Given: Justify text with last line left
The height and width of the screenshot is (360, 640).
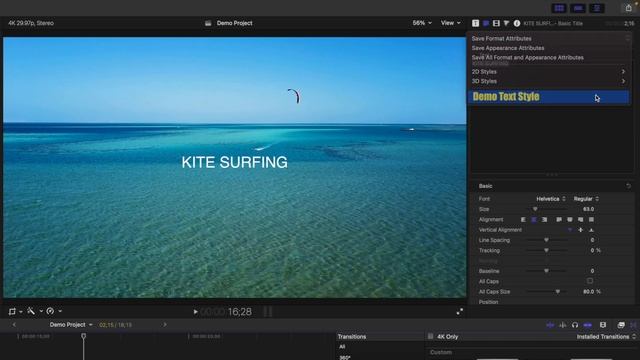Looking at the screenshot, I should click(x=559, y=220).
